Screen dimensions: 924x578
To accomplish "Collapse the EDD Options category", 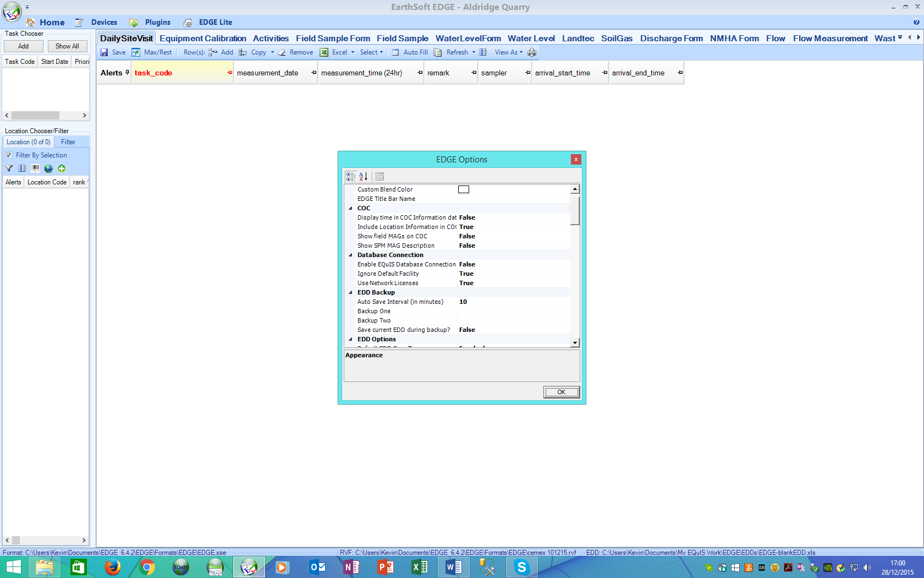I will 350,339.
